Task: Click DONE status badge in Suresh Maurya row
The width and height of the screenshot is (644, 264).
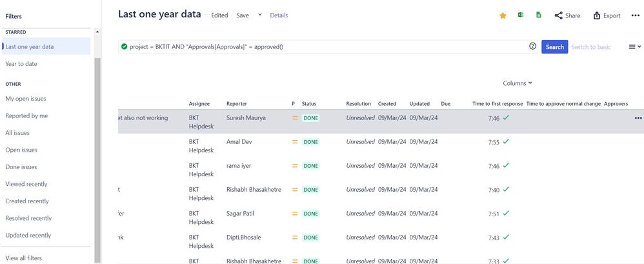Action: [x=310, y=118]
